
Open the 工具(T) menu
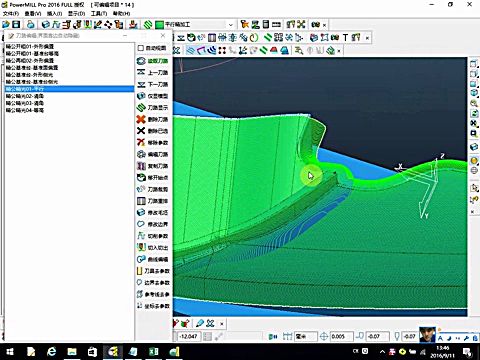(x=99, y=14)
